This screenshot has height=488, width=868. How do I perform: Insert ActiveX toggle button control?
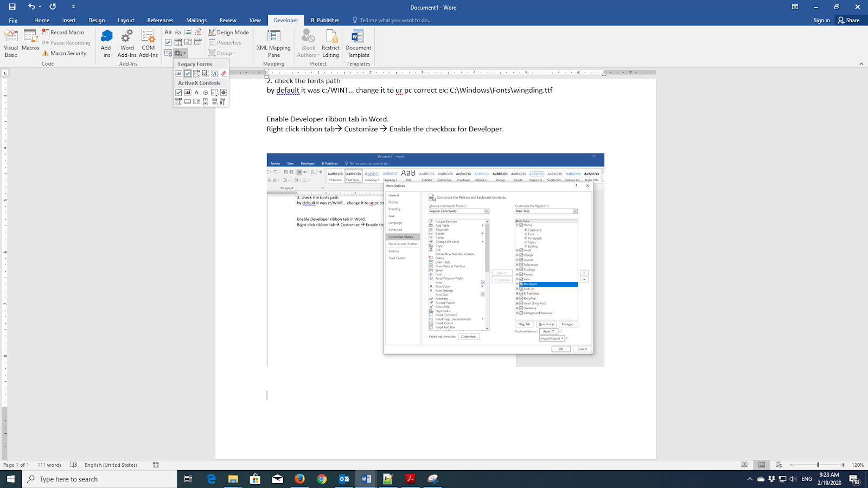point(214,101)
